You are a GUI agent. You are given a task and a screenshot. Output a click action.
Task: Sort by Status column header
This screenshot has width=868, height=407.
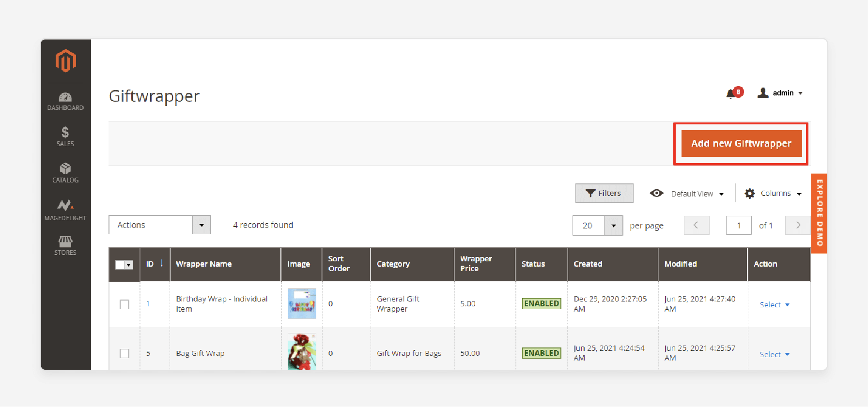(542, 264)
